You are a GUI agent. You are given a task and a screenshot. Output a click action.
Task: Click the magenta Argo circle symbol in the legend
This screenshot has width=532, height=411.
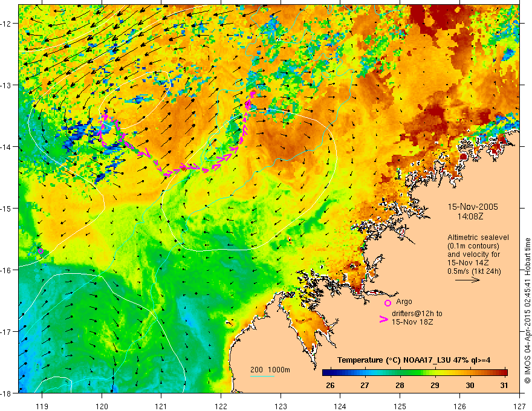click(388, 303)
